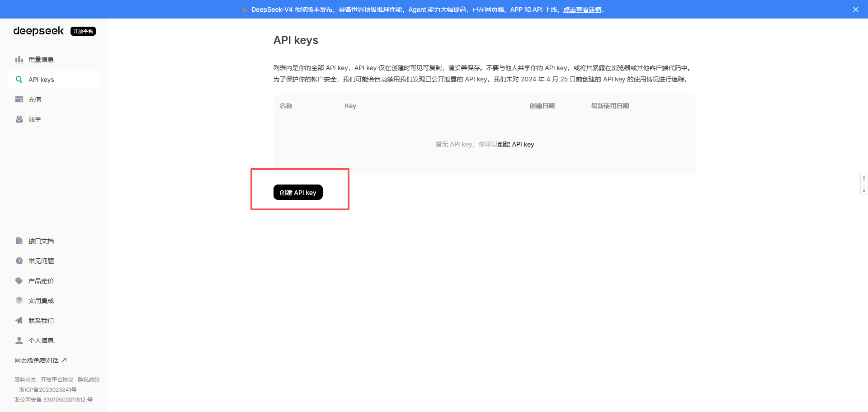Open the 网页版免费对话 link
Screen dimensions: 868x412
pyautogui.click(x=41, y=360)
